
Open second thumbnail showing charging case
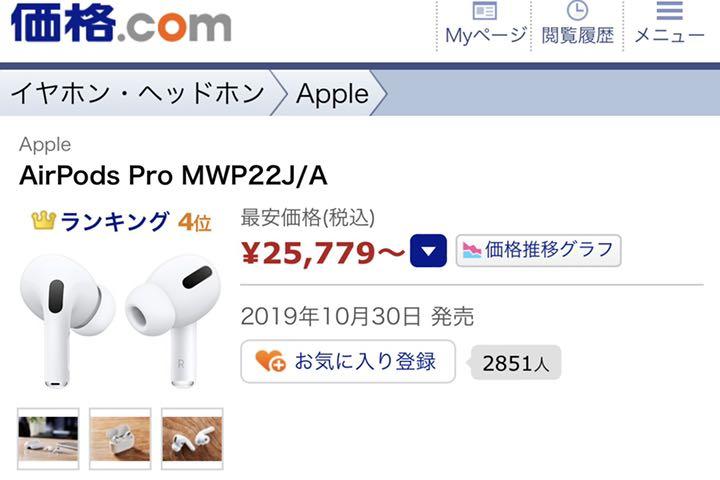point(120,439)
